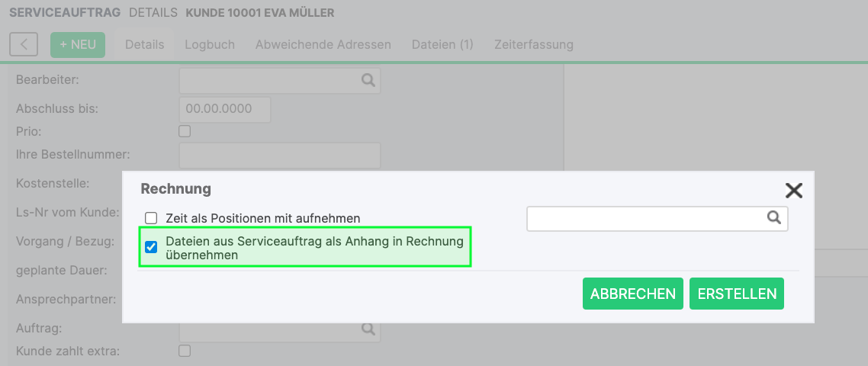868x366 pixels.
Task: Click the Rechnung dialog search input
Action: tap(645, 219)
